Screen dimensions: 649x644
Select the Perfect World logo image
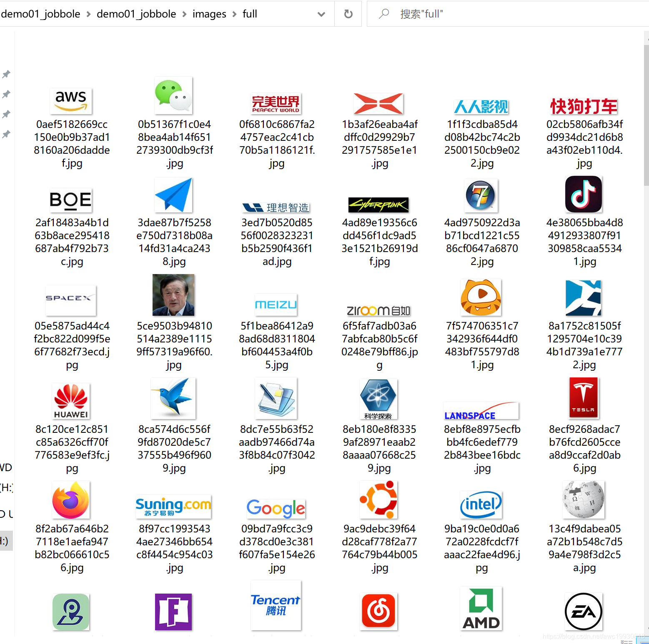[x=276, y=104]
